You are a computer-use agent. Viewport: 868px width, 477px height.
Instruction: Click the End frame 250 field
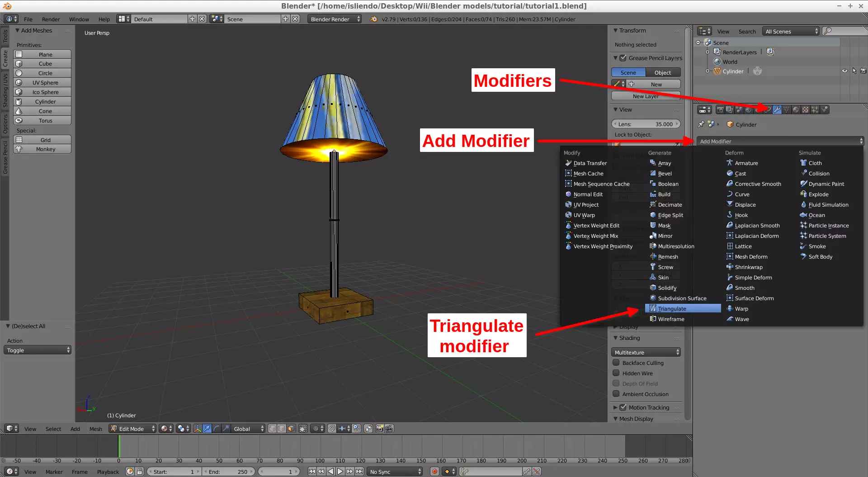[228, 472]
